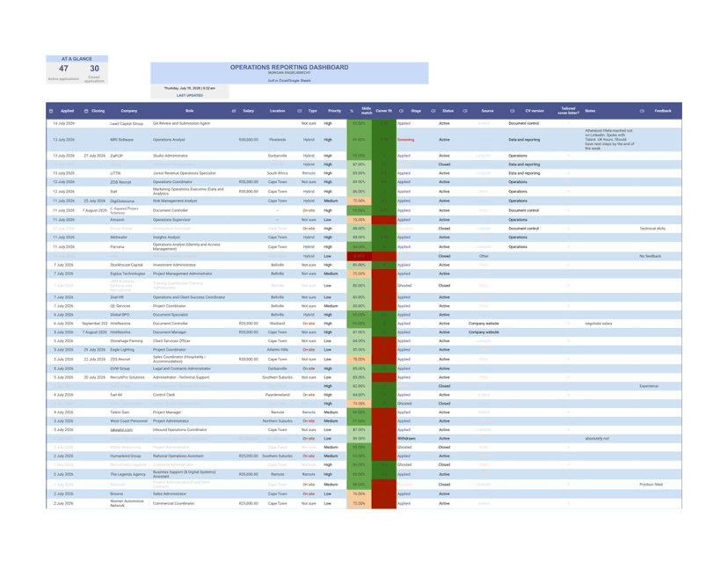Select the West Coast Personnel company cell

click(x=128, y=421)
